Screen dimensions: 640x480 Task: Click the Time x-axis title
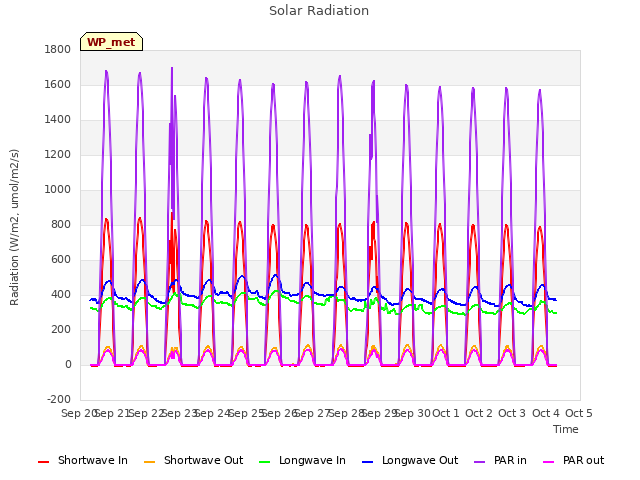click(565, 429)
